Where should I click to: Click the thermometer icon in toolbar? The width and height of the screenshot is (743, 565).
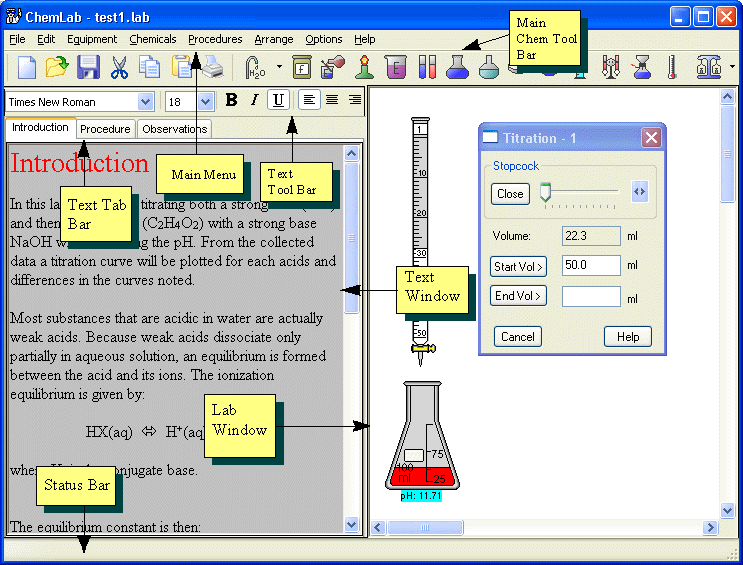[x=671, y=67]
